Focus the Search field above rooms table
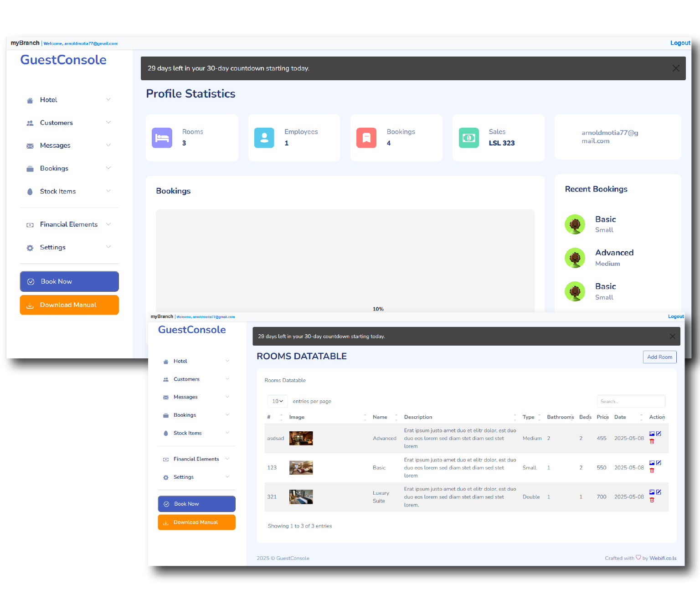This screenshot has height=590, width=700. (631, 401)
